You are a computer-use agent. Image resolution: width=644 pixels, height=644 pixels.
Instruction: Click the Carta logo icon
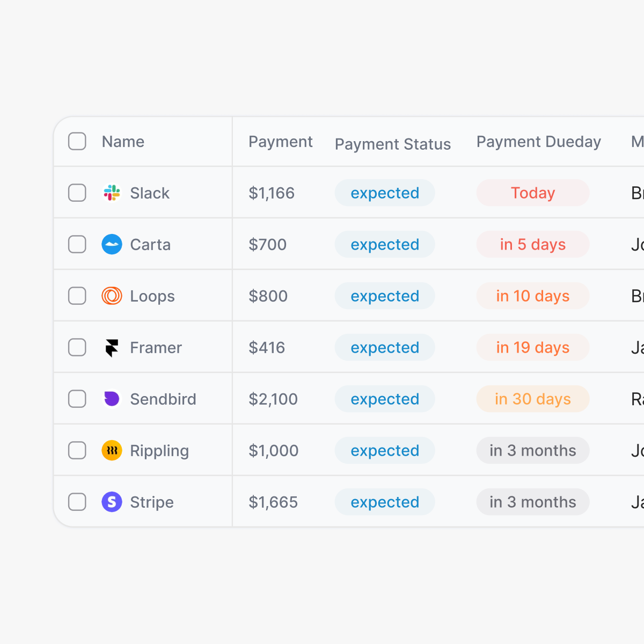click(112, 244)
